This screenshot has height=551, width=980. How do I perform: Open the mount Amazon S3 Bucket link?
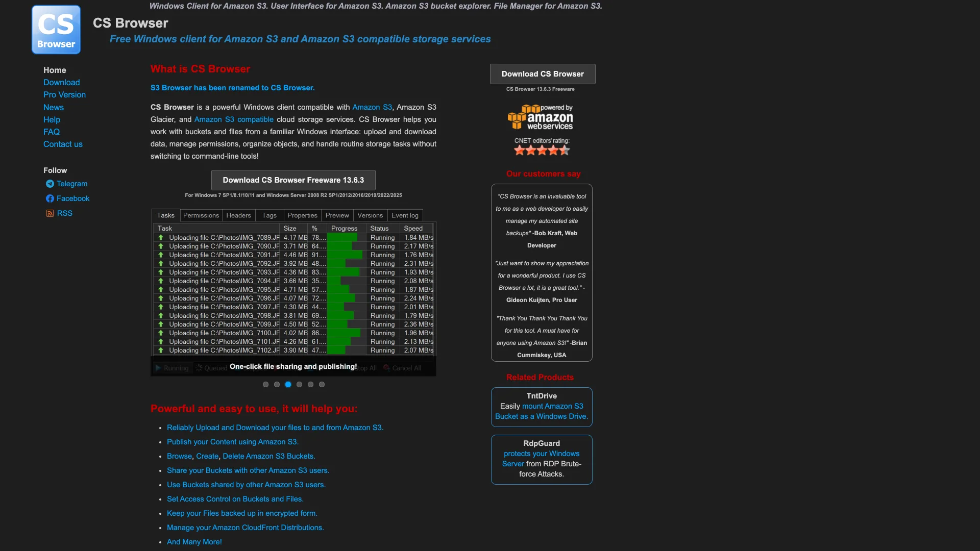pyautogui.click(x=542, y=411)
